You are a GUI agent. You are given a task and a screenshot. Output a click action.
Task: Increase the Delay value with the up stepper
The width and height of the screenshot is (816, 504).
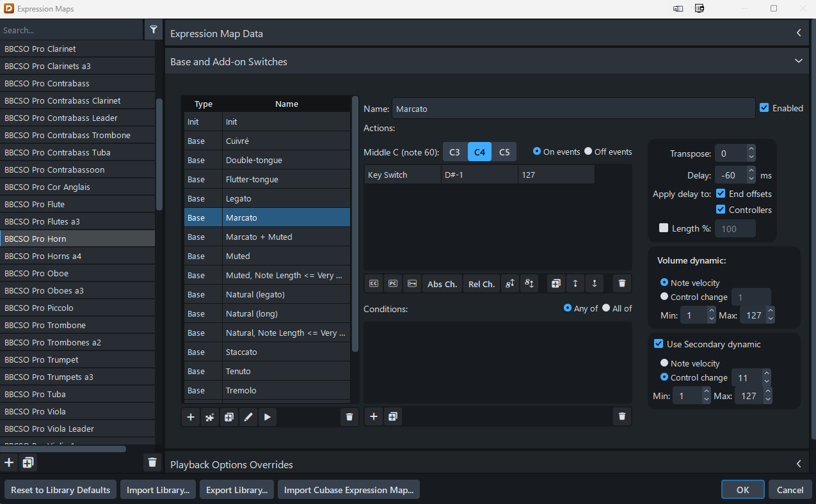pyautogui.click(x=751, y=171)
